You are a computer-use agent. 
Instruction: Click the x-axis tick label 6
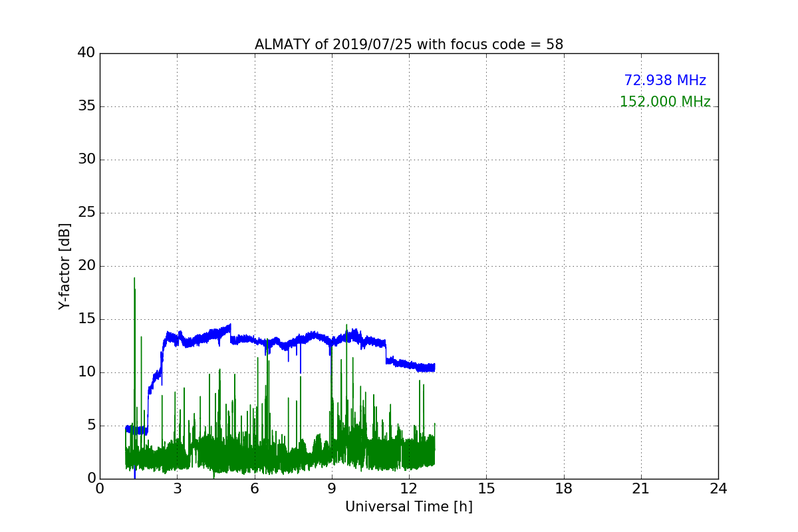coord(255,489)
